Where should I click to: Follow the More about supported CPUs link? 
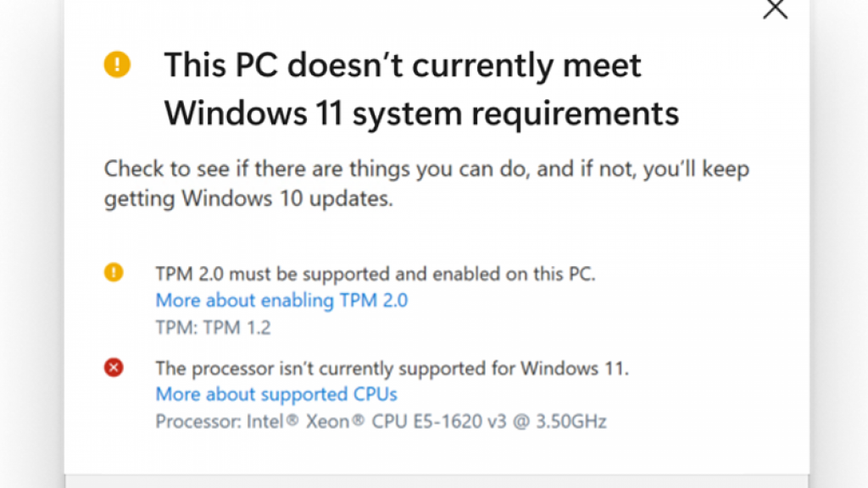pos(276,394)
